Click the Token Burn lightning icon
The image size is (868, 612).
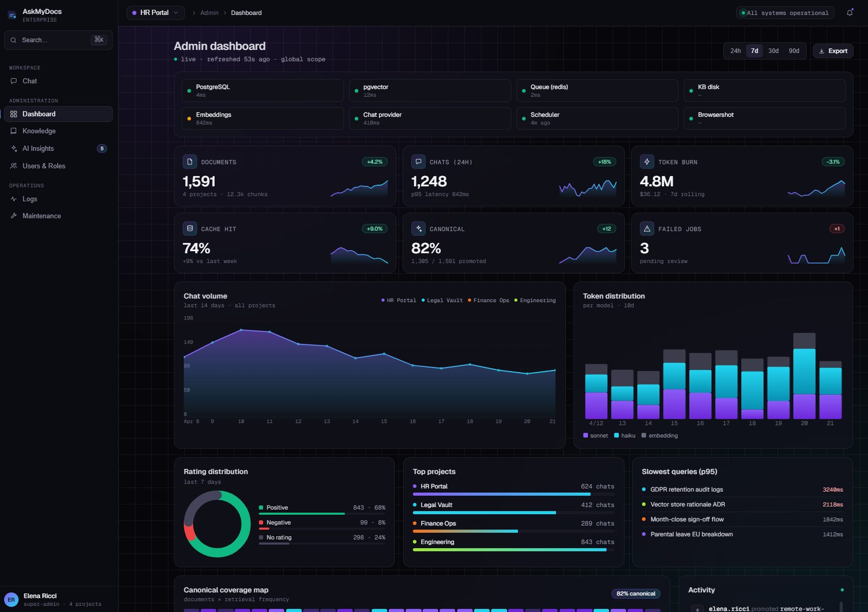[647, 162]
